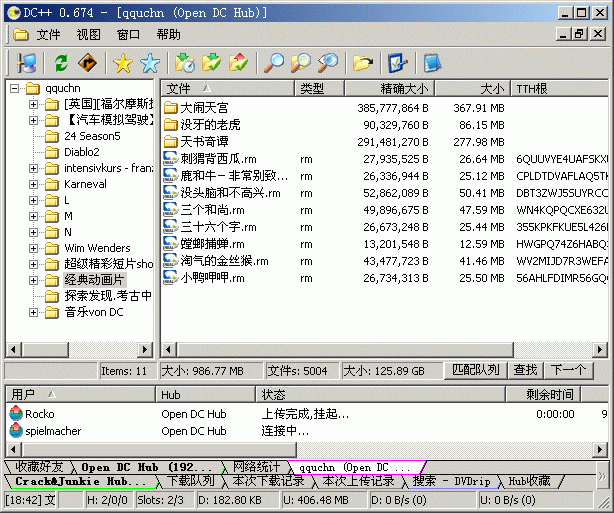
Task: Sort by the TTH根 column header
Action: (x=560, y=89)
